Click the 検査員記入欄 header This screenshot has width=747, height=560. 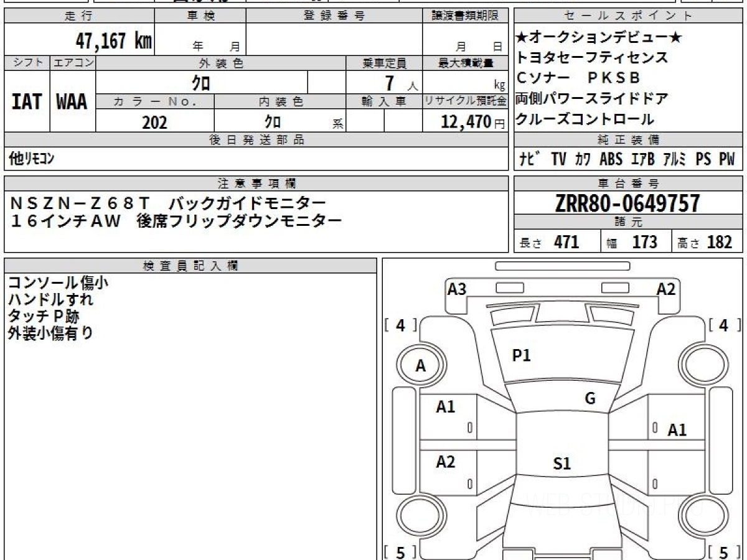point(190,266)
